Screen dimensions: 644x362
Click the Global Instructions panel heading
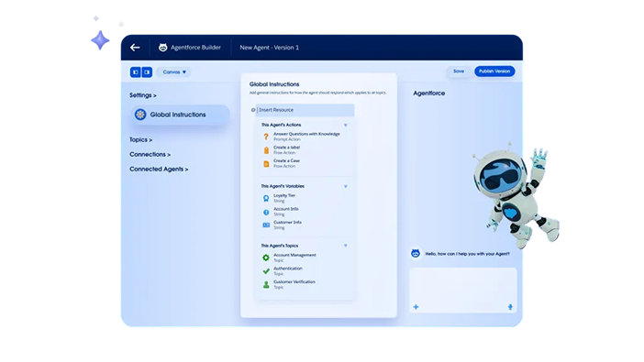pyautogui.click(x=274, y=84)
